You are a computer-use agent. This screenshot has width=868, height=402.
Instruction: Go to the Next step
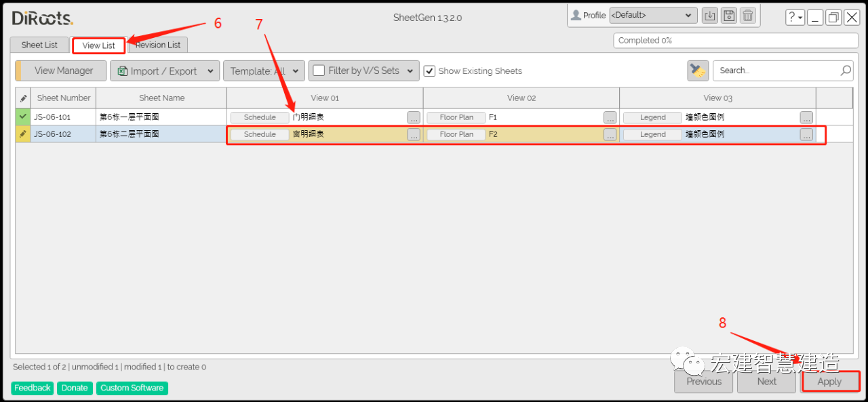(x=767, y=382)
